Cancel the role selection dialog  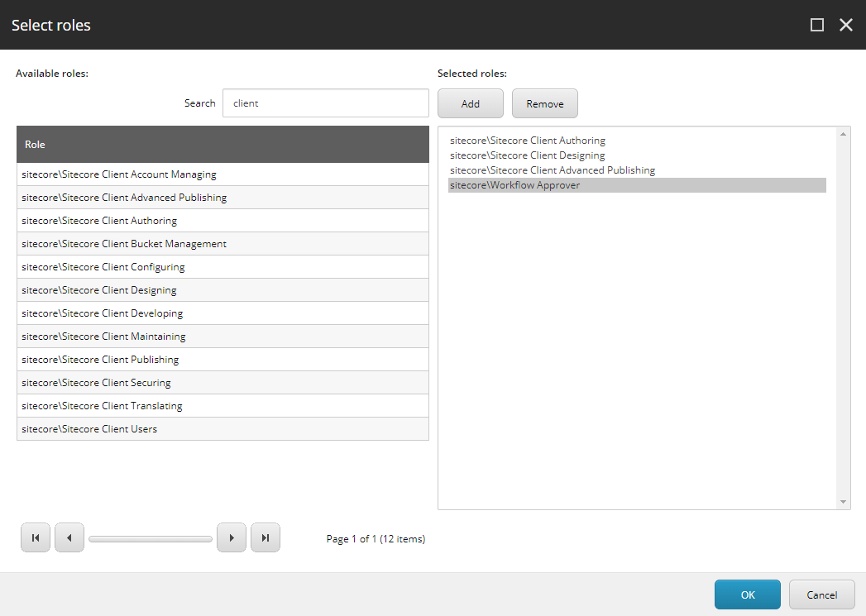822,595
